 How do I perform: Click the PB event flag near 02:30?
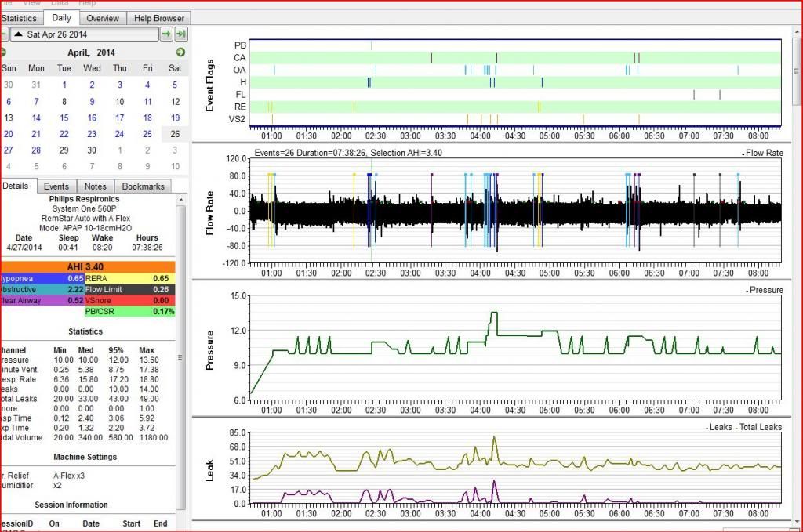click(x=371, y=45)
